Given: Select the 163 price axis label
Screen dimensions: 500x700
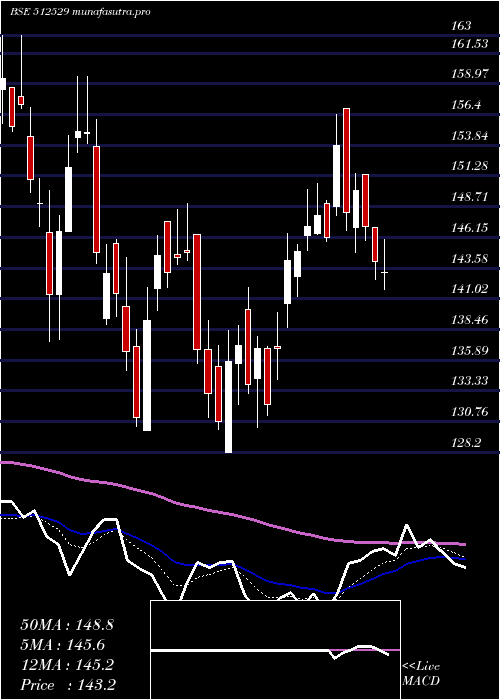Looking at the screenshot, I should [461, 26].
